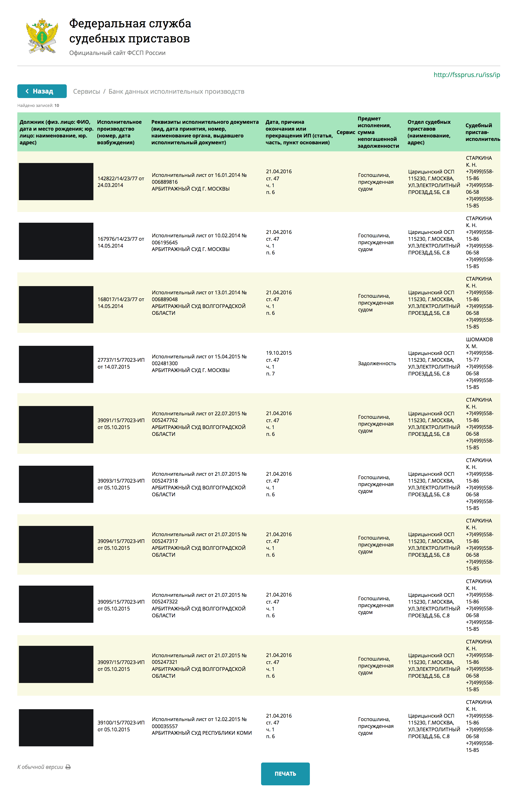The image size is (519, 812).
Task: Select case number '142822/14/23/77 от 24.03.2014'
Action: point(121,182)
